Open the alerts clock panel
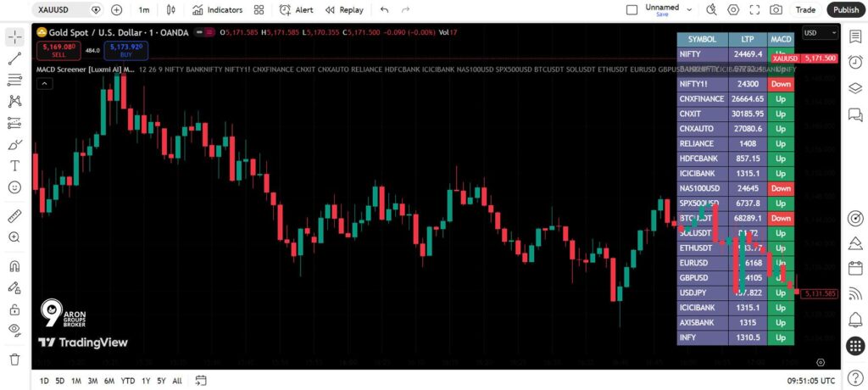This screenshot has width=868, height=390. coord(855,62)
